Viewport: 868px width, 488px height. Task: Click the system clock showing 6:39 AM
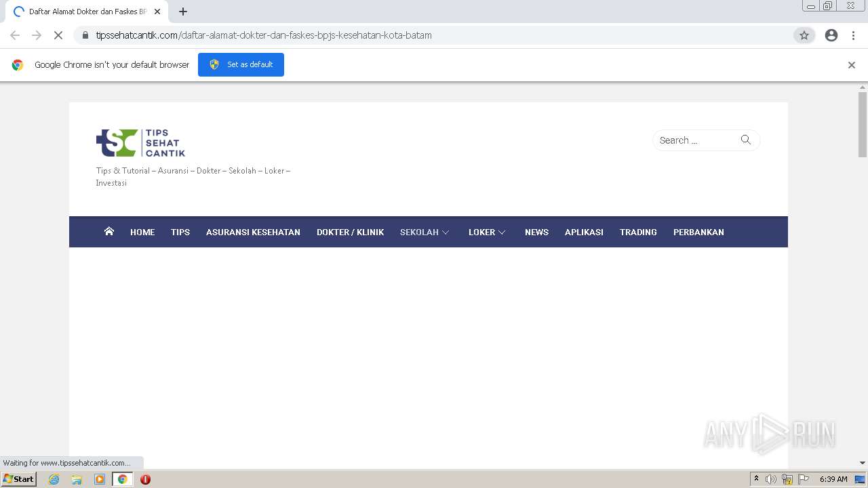point(833,479)
